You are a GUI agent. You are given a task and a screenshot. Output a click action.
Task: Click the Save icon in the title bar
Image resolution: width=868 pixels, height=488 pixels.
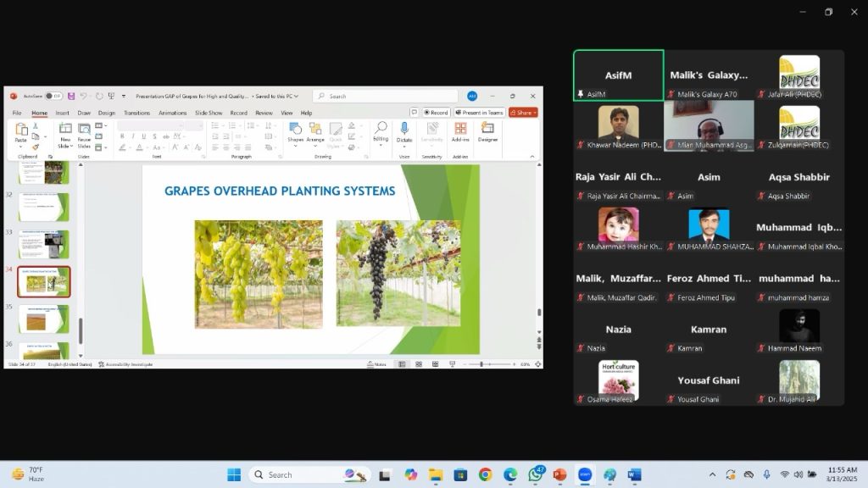(x=71, y=96)
